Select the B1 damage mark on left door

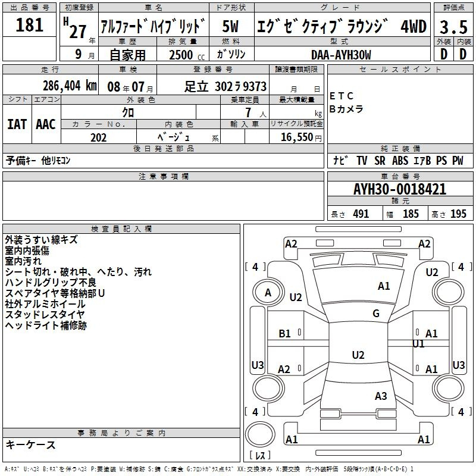point(285,334)
